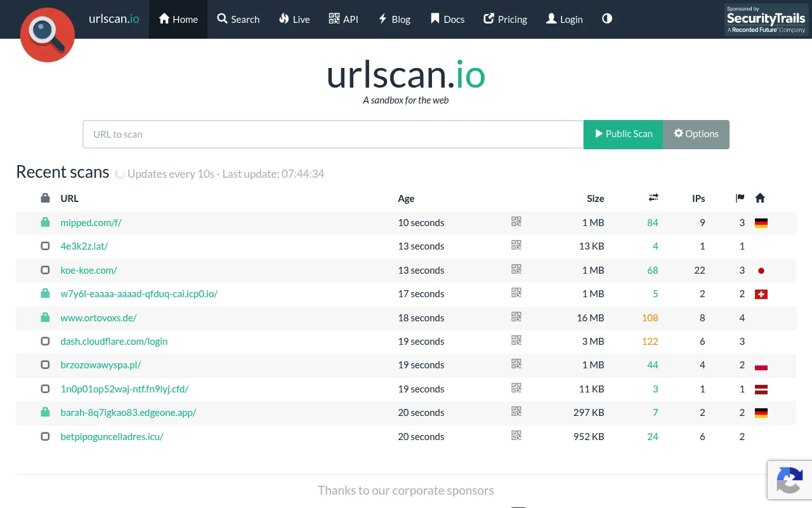Open the Search menu item
812x508 pixels.
click(x=239, y=19)
